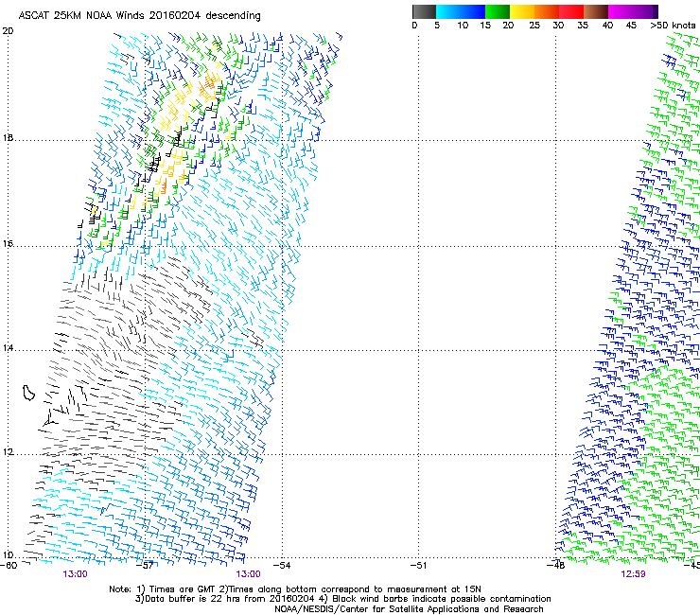Viewport: 700px width, 615px height.
Task: Select the '35' legend scale label
Action: pyautogui.click(x=583, y=26)
